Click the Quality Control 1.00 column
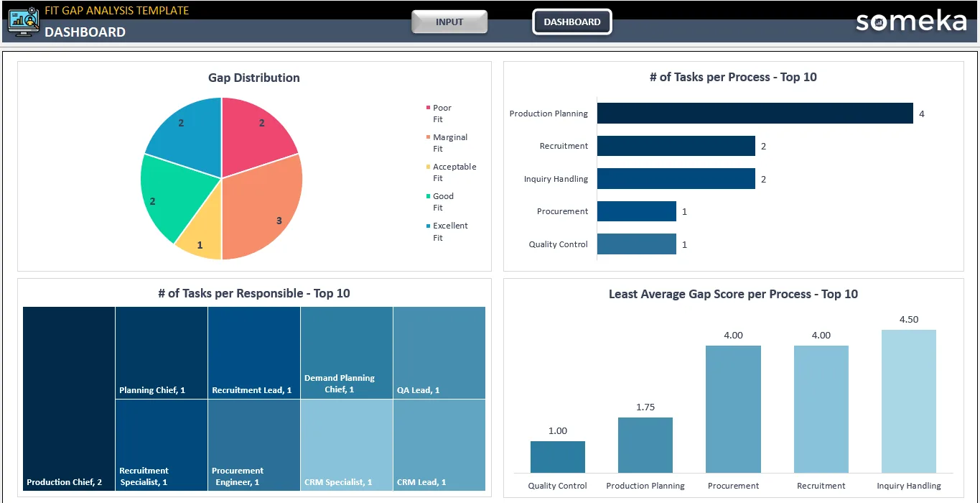The width and height of the screenshot is (980, 503). pos(558,456)
